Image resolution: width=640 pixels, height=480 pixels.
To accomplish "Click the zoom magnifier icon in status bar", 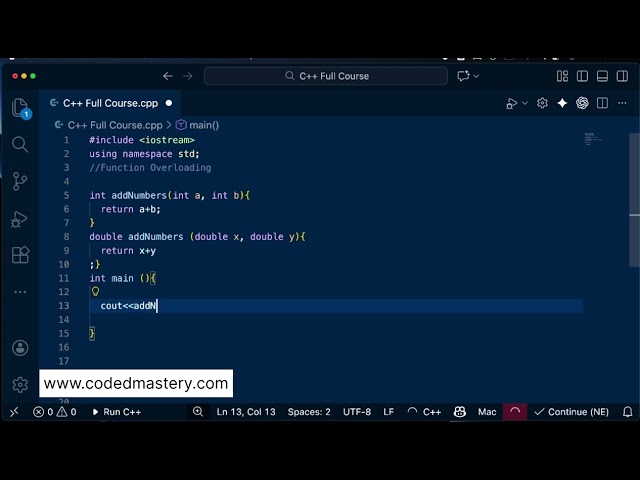I will (x=198, y=411).
